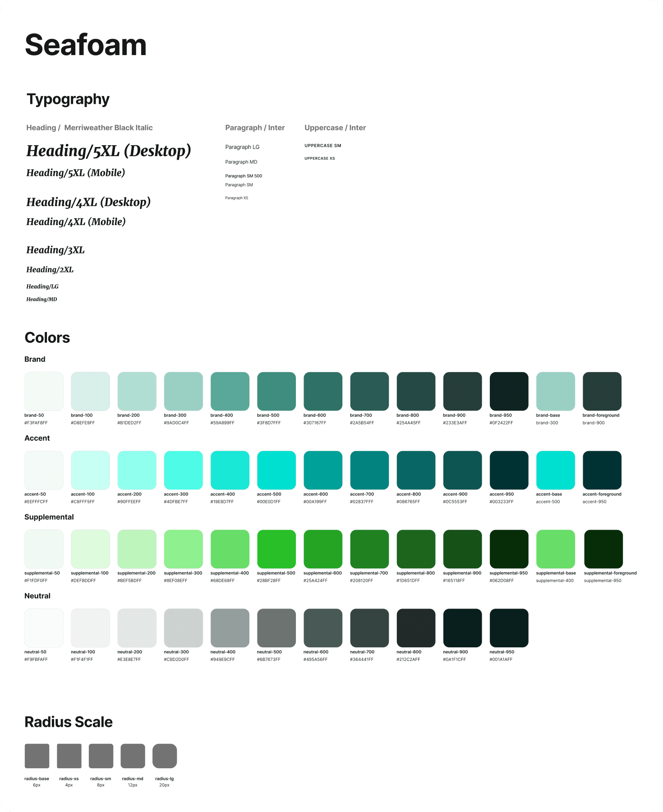Select the radius-sm sample square
This screenshot has width=663, height=812.
click(x=101, y=756)
